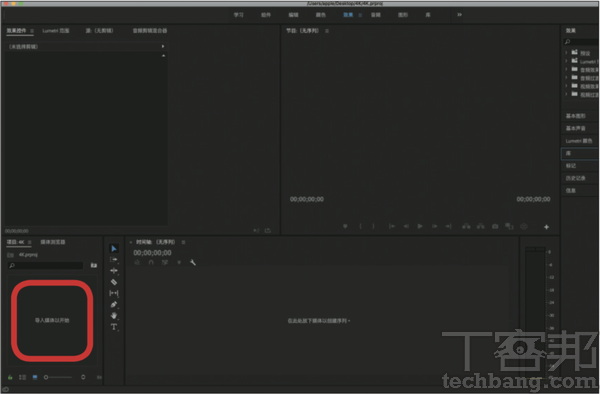Click Add Marker in Program monitor
Screen dimensions: 600x394
click(x=345, y=226)
